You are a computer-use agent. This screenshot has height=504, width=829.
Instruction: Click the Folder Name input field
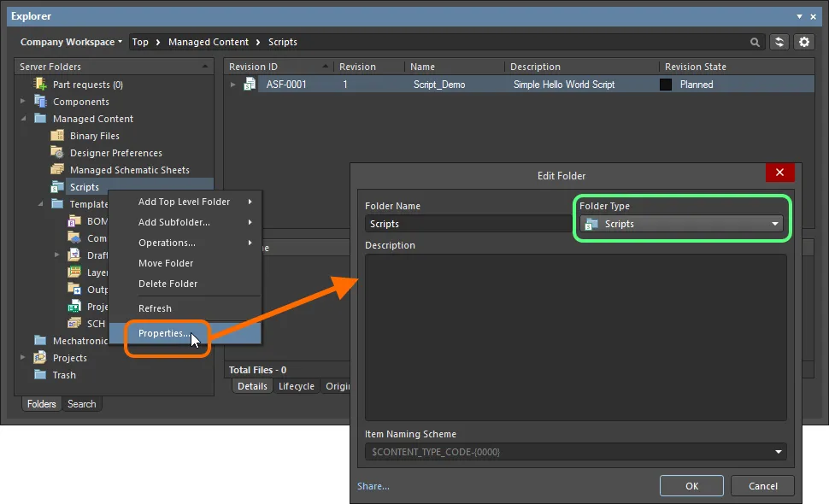point(467,224)
